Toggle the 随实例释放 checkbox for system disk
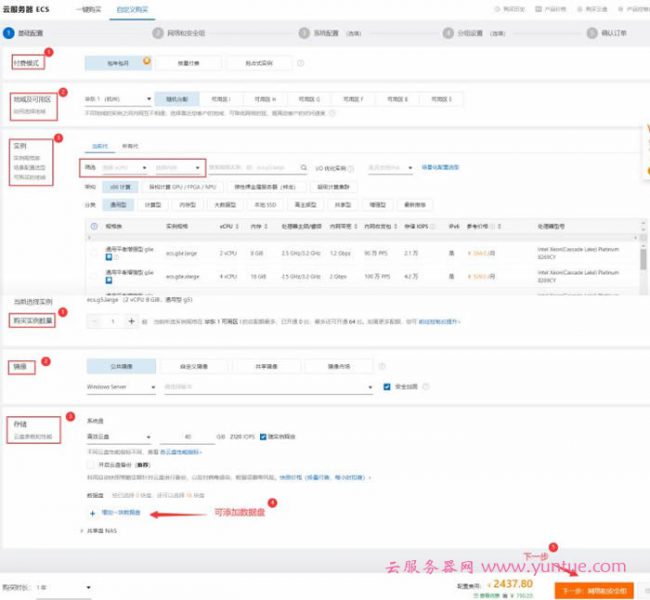Viewport: 650px width, 600px height. coord(263,437)
